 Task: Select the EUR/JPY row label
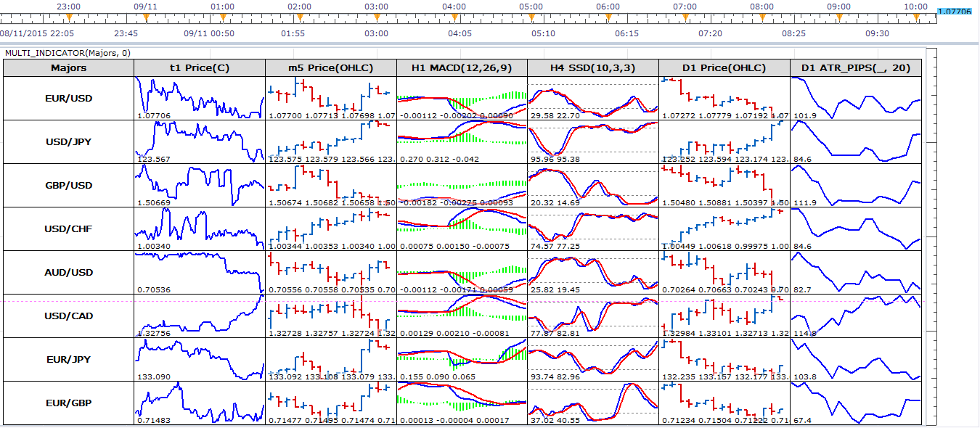69,359
